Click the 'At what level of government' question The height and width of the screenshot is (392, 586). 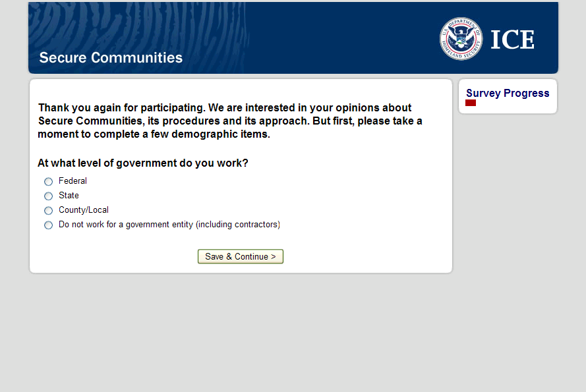point(143,163)
